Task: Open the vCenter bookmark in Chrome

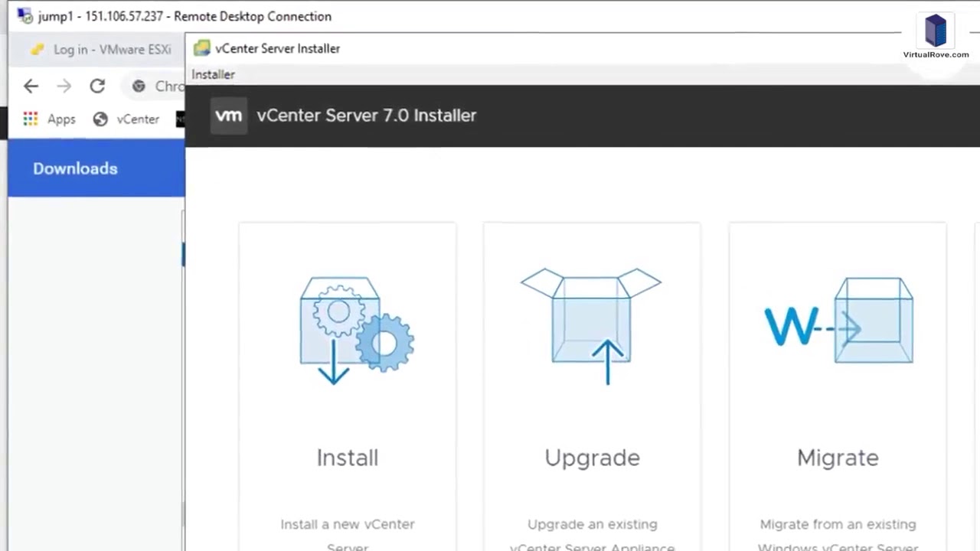Action: coord(126,119)
